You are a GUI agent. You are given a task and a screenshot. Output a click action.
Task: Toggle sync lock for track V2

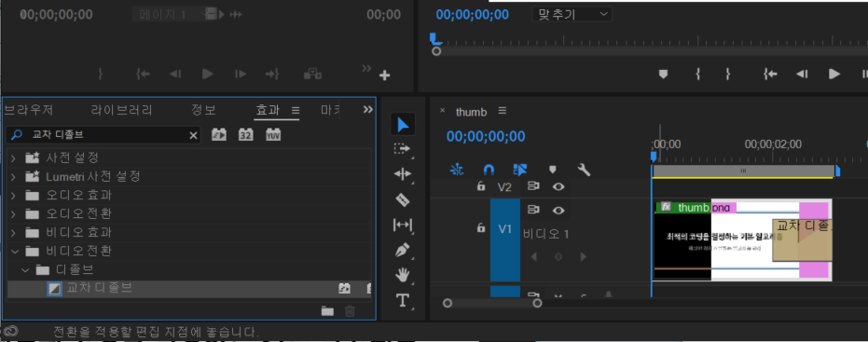click(533, 186)
